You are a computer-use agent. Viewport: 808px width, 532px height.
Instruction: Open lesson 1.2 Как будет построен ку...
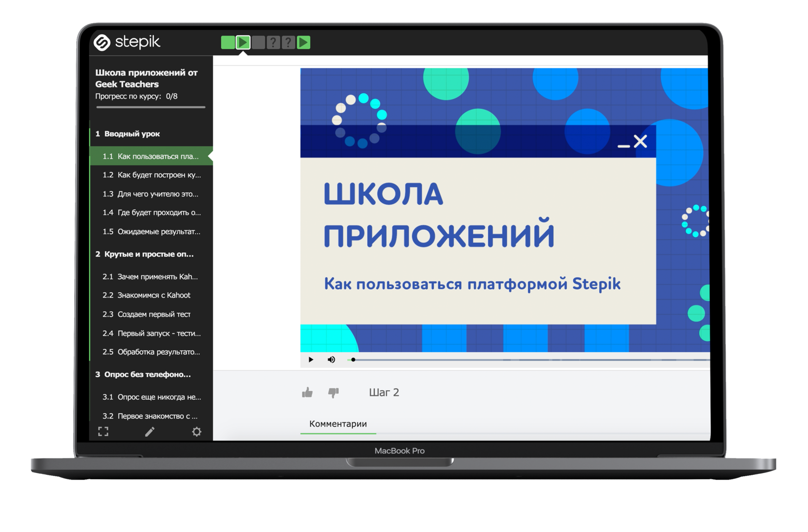coord(151,175)
